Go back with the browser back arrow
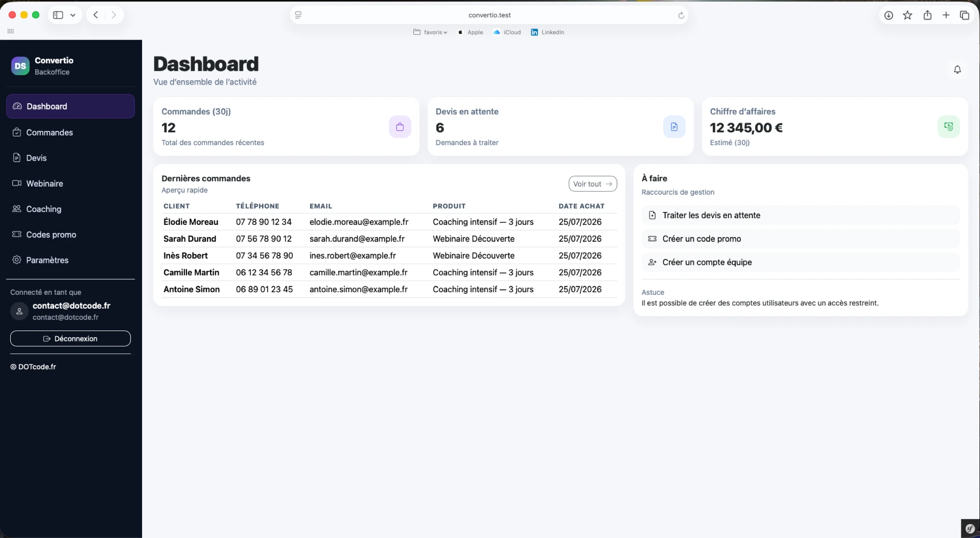Viewport: 980px width, 538px height. [95, 15]
